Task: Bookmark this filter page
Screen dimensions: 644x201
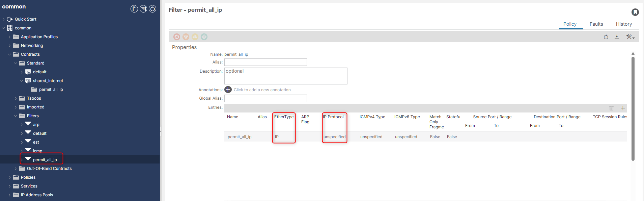Action: pyautogui.click(x=635, y=12)
